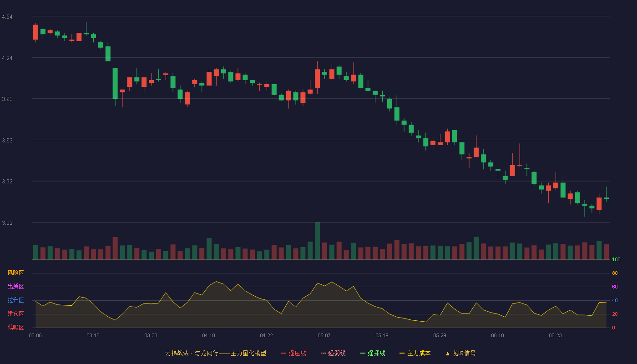Click the 03-30 date label
The image size is (637, 364).
[151, 335]
